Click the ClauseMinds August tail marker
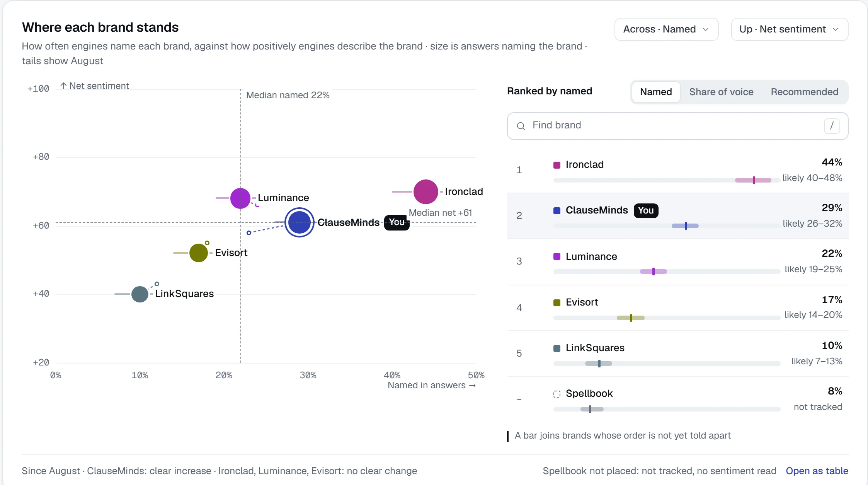868x485 pixels. click(x=249, y=233)
